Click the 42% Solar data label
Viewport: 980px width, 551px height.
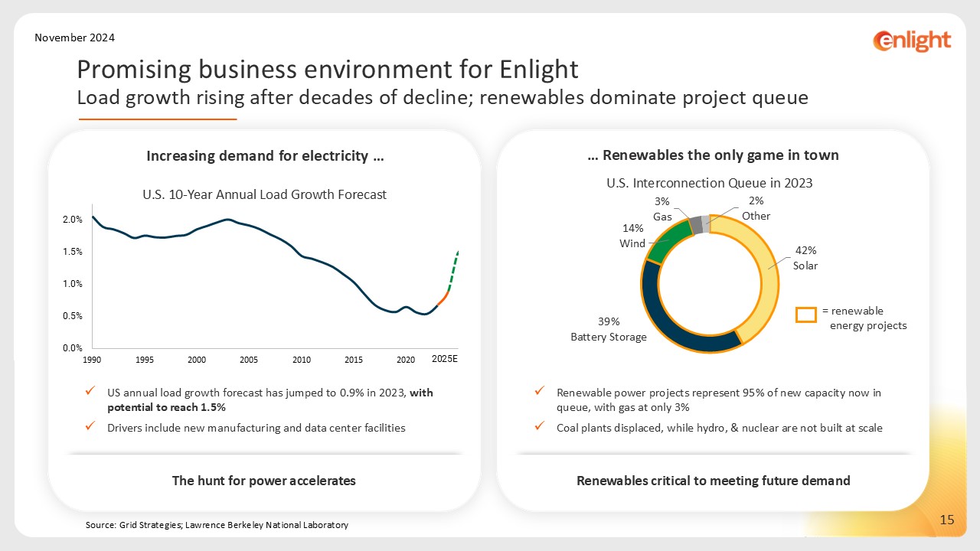805,258
